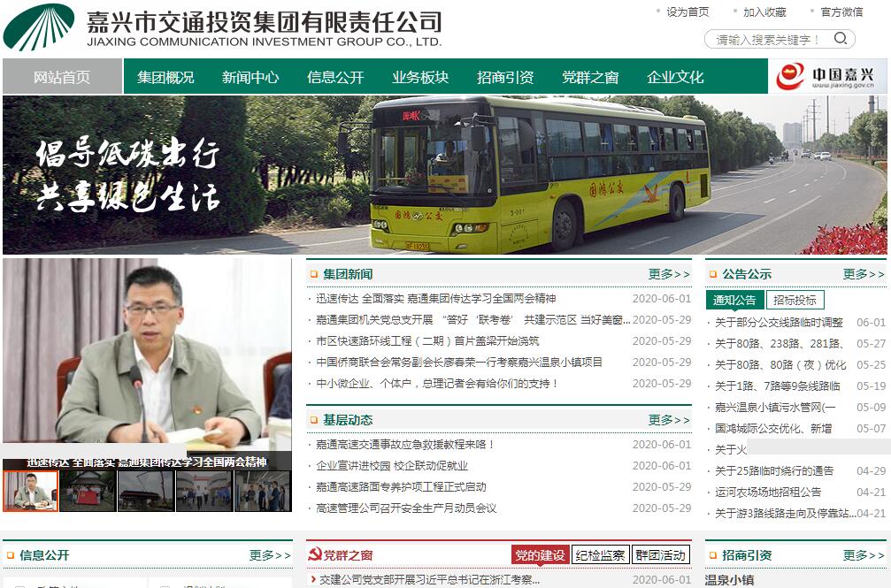
Task: Expand 更多 in 集团新闻 section
Action: pos(670,274)
